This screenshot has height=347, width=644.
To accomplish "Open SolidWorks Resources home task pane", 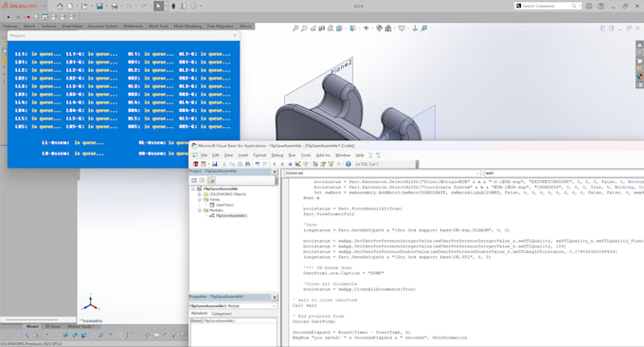I will (x=640, y=45).
